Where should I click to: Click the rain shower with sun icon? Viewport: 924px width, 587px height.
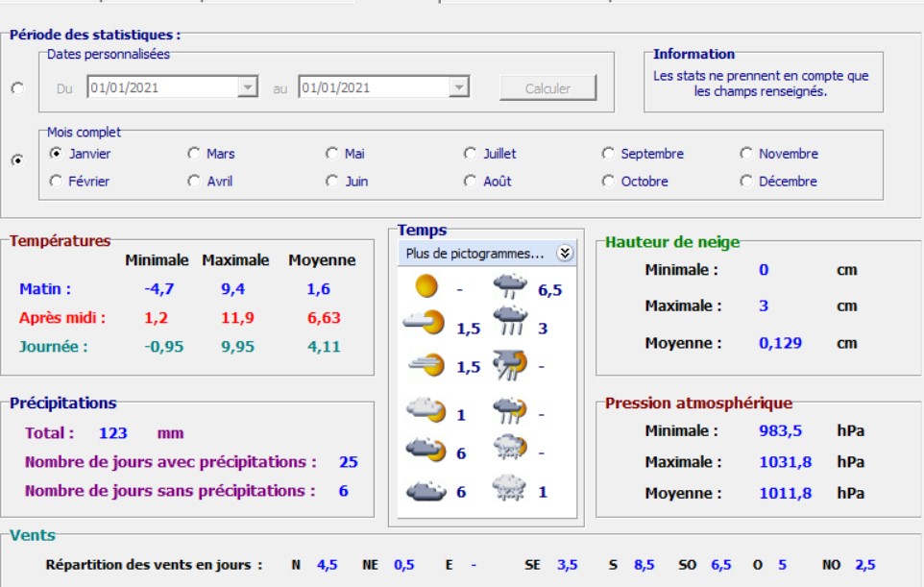click(508, 411)
